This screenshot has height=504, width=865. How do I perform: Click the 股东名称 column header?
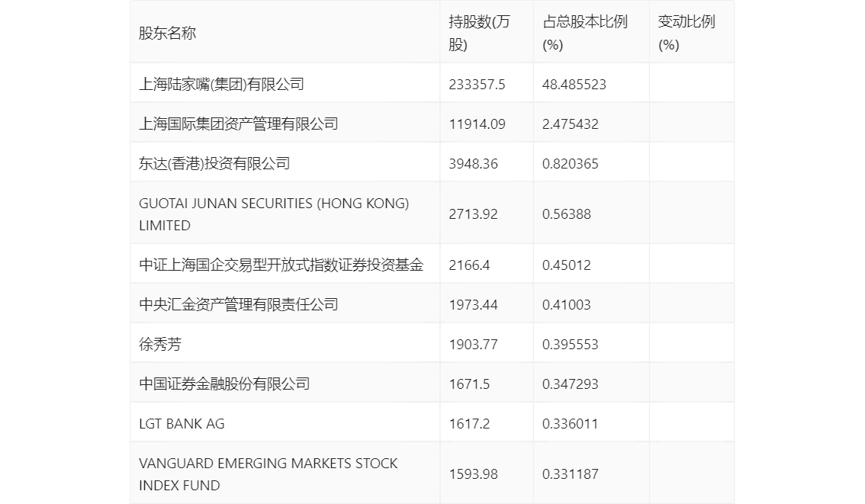pyautogui.click(x=167, y=34)
